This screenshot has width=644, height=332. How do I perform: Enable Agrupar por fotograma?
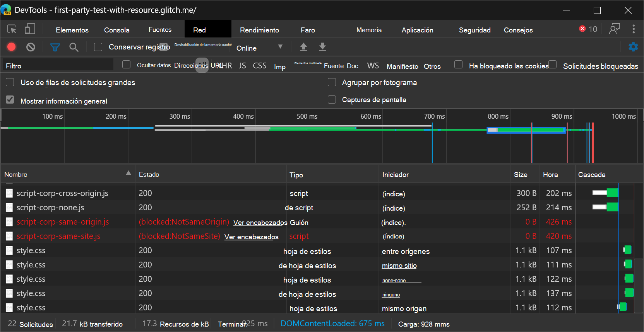coord(332,82)
